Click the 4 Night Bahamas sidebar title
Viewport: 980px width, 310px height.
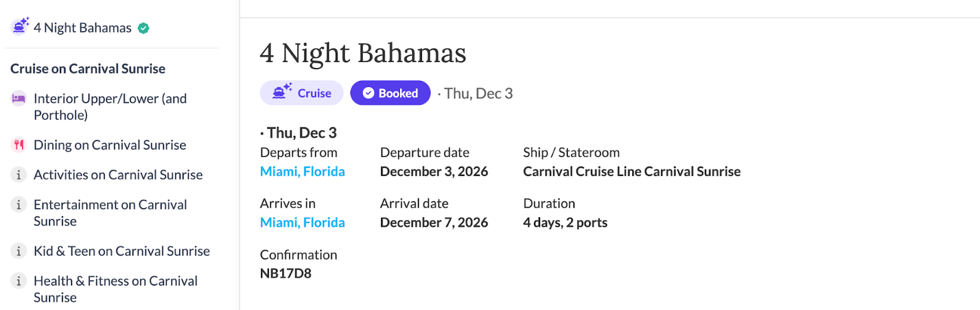tap(83, 28)
